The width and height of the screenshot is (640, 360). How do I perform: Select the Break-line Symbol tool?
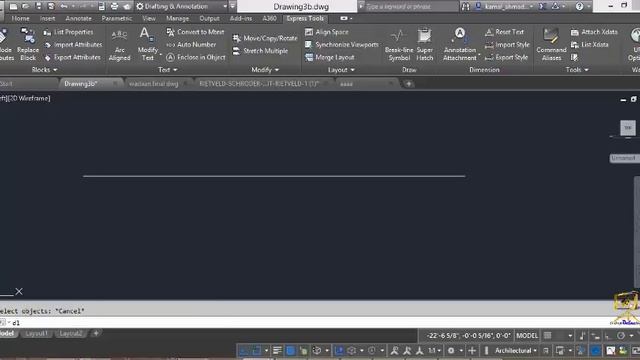point(399,44)
